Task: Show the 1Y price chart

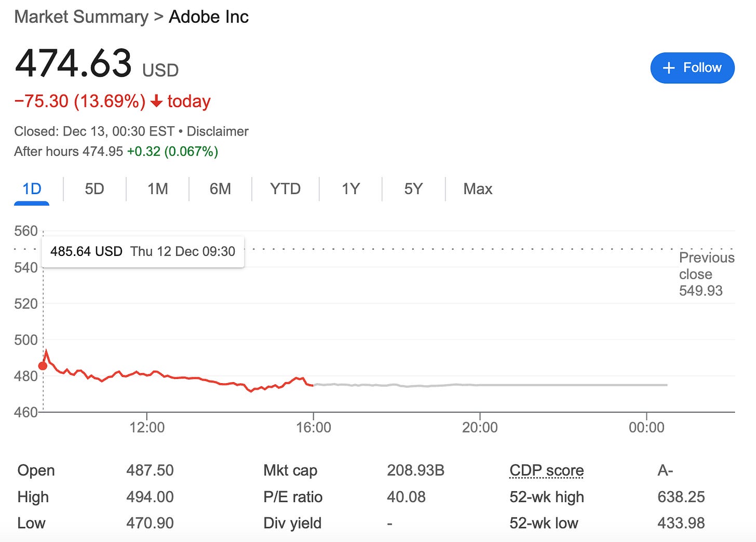Action: click(x=350, y=188)
